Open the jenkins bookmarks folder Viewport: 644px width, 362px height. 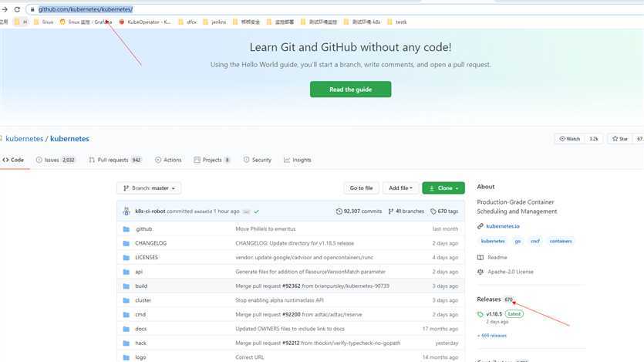click(x=214, y=22)
